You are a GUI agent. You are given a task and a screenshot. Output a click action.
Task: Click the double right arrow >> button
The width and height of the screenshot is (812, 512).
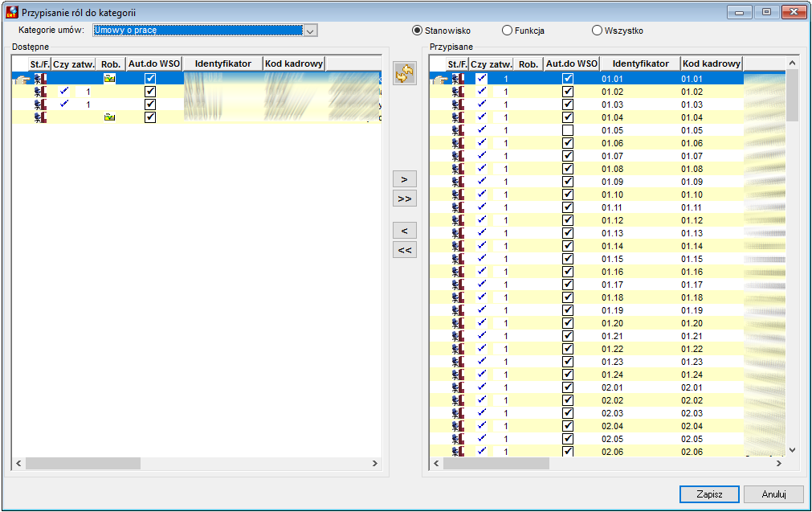point(405,199)
